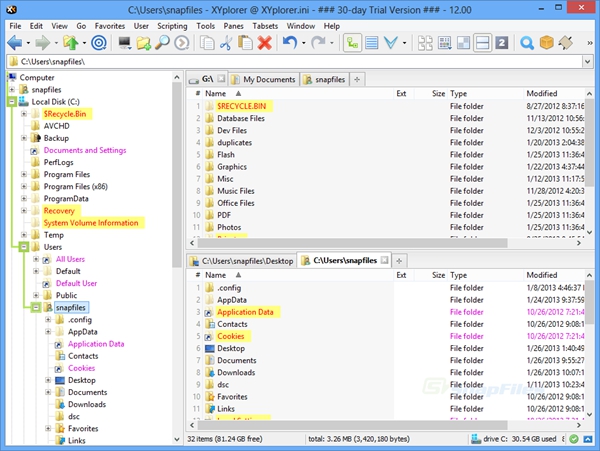The image size is (600, 451).
Task: Switch to C:\Users\snapfiles\Desktop tab
Action: point(242,261)
